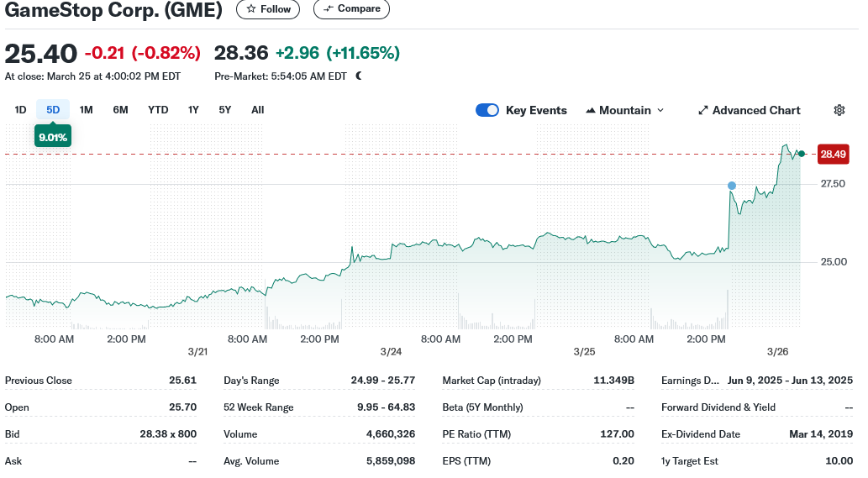The height and width of the screenshot is (478, 868).
Task: Click Ex-Dividend Date Mar 14, 2019
Action: coord(821,433)
